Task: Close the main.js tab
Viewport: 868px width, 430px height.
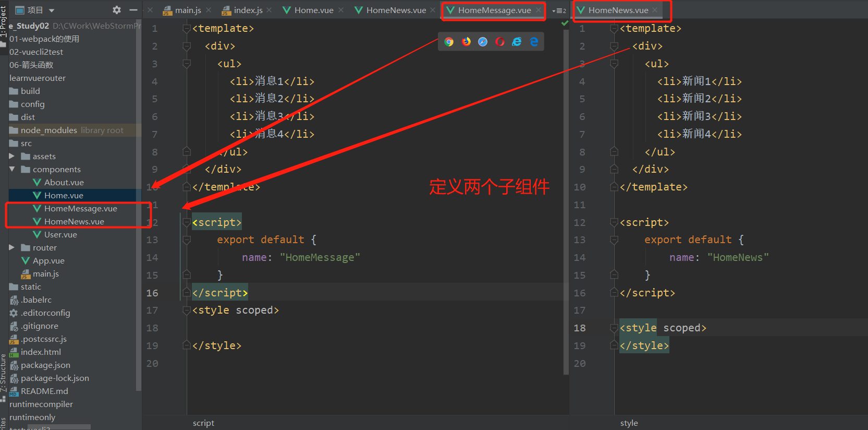Action: click(x=209, y=10)
